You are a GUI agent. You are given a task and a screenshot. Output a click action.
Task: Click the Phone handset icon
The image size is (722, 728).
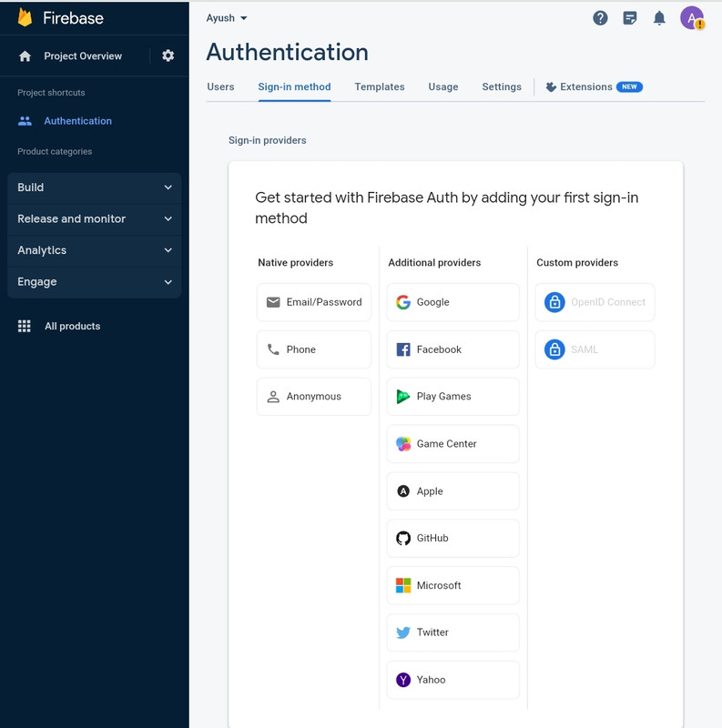point(273,349)
